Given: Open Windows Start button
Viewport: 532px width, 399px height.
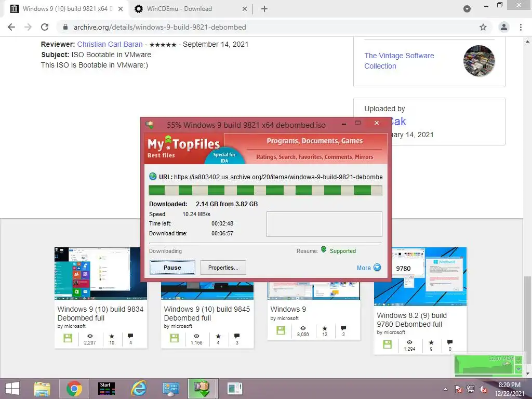Looking at the screenshot, I should point(12,389).
